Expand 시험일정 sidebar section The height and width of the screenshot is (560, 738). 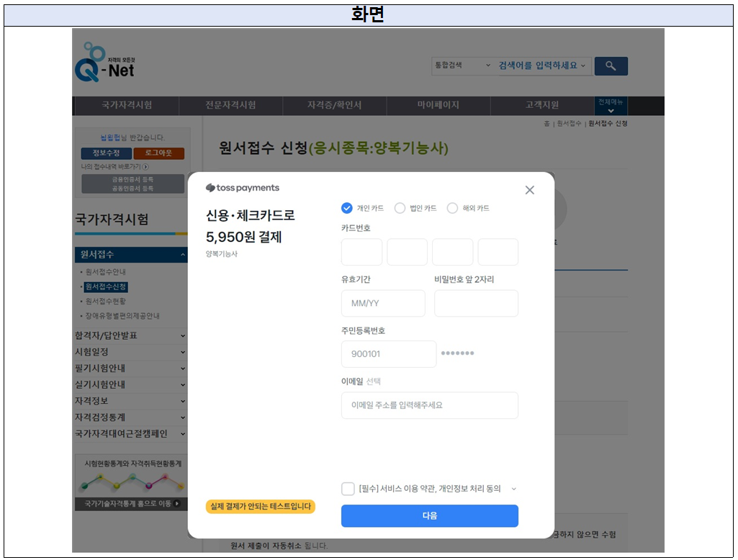point(183,352)
